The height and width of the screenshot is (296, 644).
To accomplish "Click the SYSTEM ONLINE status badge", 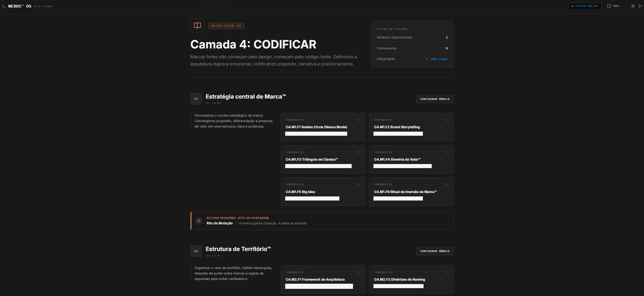I will point(585,6).
